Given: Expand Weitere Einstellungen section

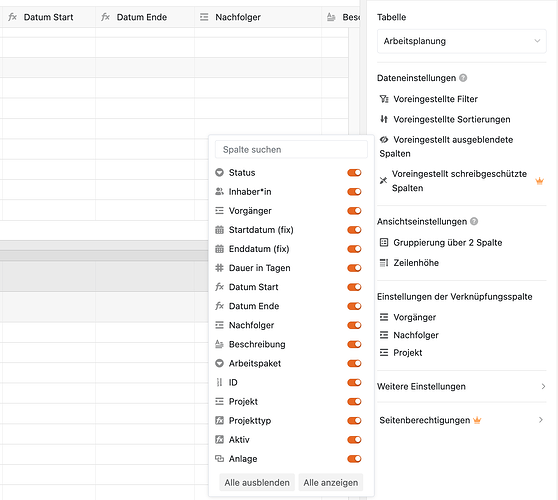Looking at the screenshot, I should tap(462, 386).
